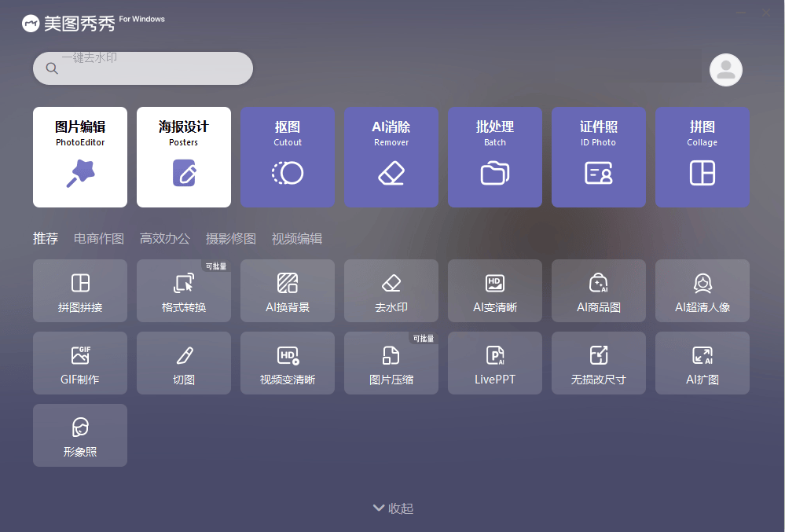Open the 证件照 ID Photo tool
Viewport: 785px width, 532px height.
point(598,156)
